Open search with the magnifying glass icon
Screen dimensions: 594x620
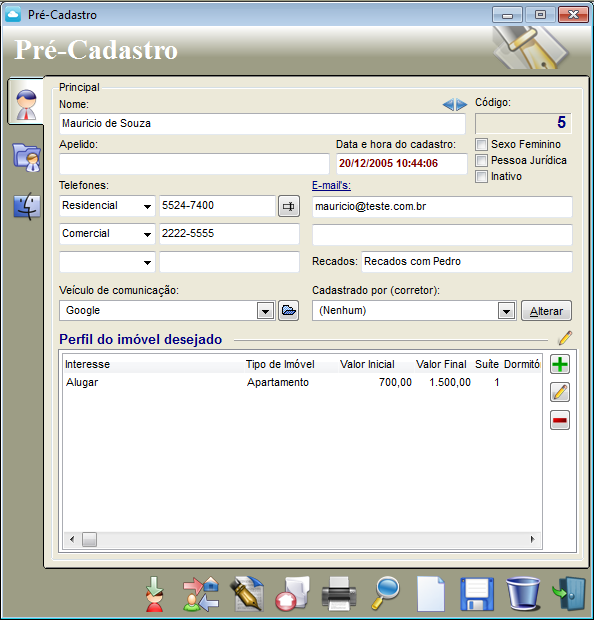[x=386, y=593]
